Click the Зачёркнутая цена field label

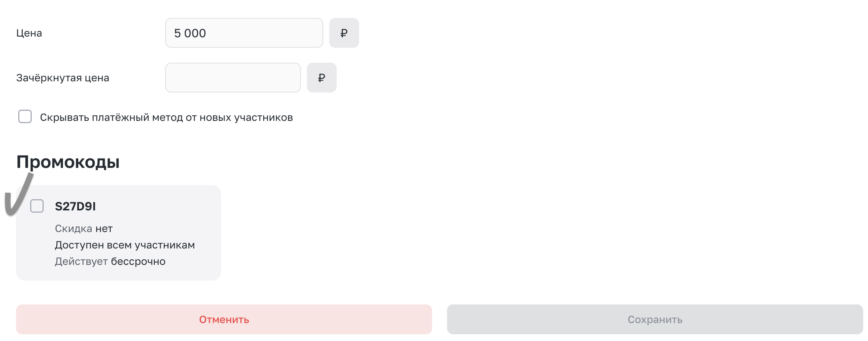point(63,78)
